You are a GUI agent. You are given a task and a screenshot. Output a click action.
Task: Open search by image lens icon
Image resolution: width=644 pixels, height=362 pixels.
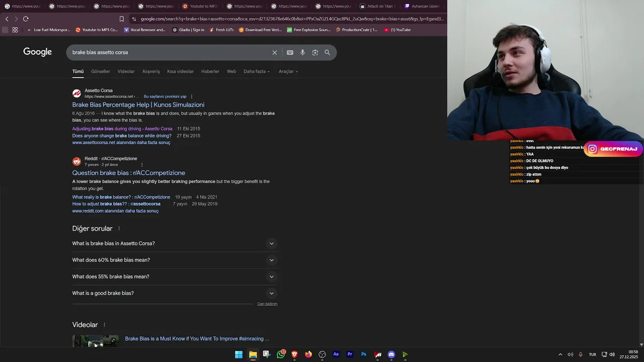click(x=315, y=52)
